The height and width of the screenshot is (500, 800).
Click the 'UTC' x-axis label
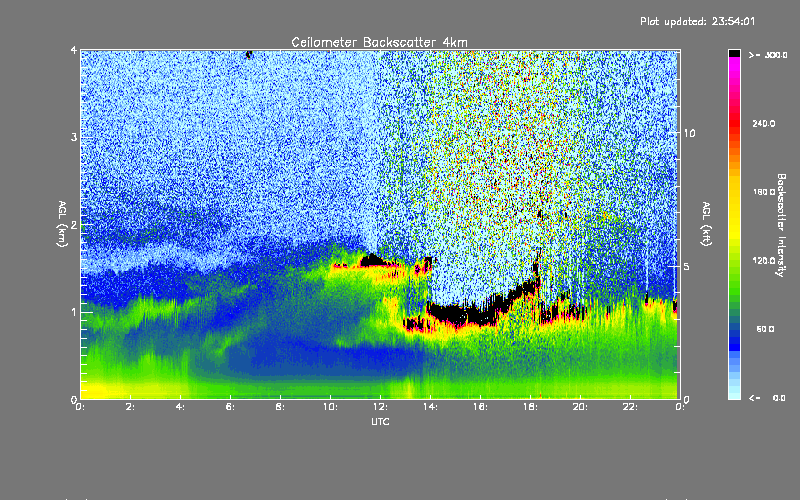pos(380,422)
